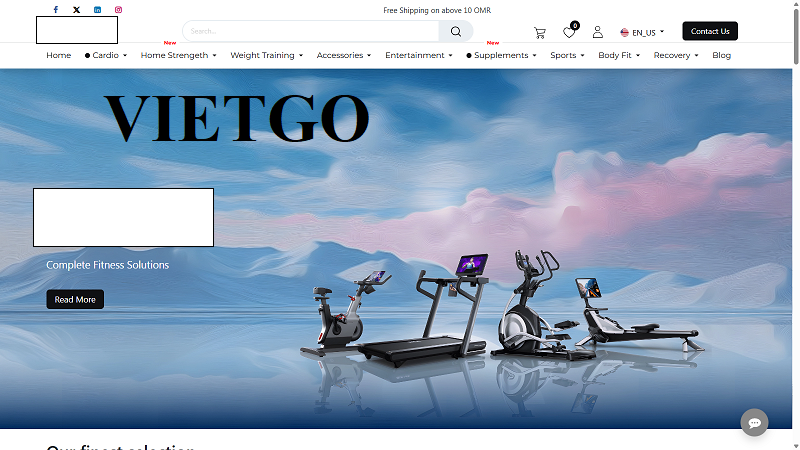
Task: Click inside the search input field
Action: pyautogui.click(x=310, y=31)
